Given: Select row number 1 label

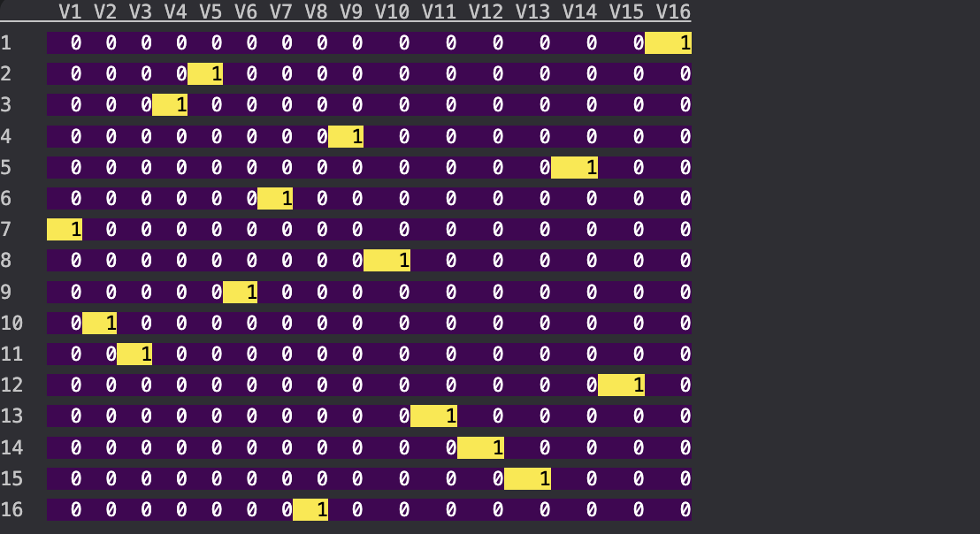Looking at the screenshot, I should [6, 43].
